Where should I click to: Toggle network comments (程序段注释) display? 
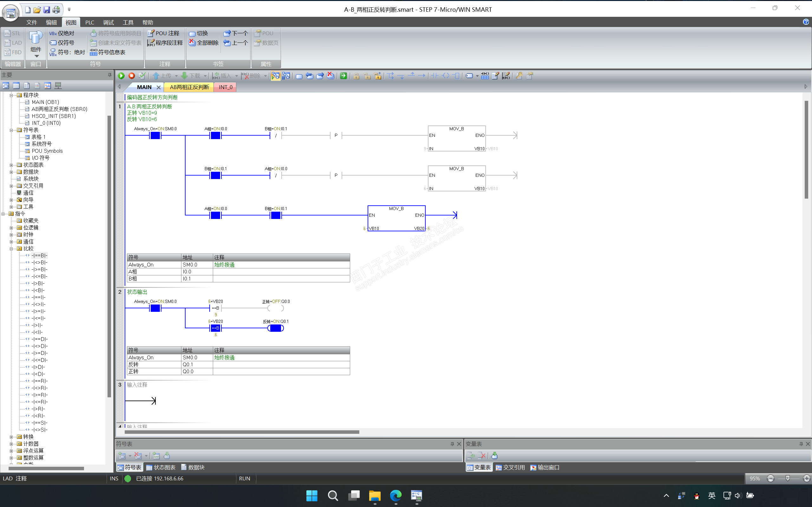tap(165, 43)
